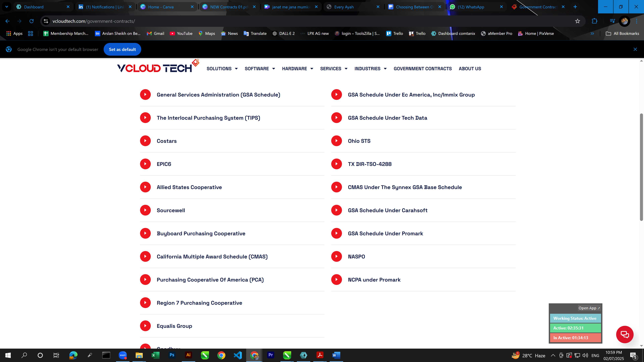This screenshot has width=644, height=362.
Task: Open ABOUT US nav item
Action: (470, 69)
